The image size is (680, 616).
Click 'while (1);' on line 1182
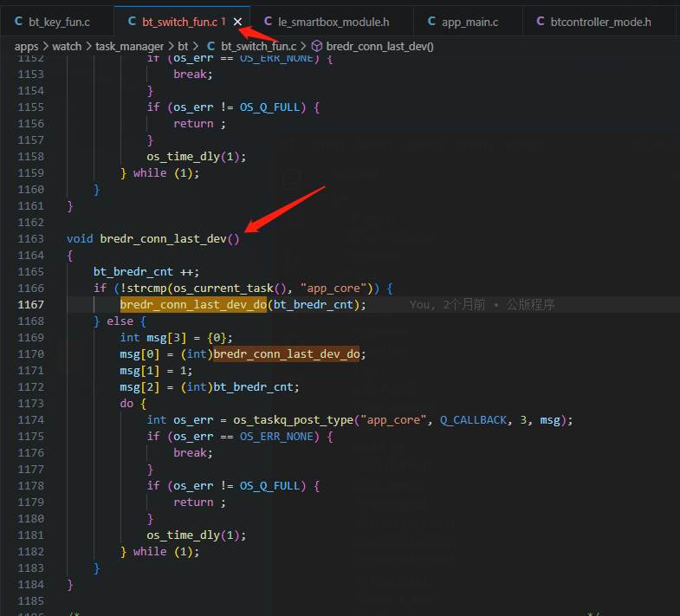pos(166,552)
